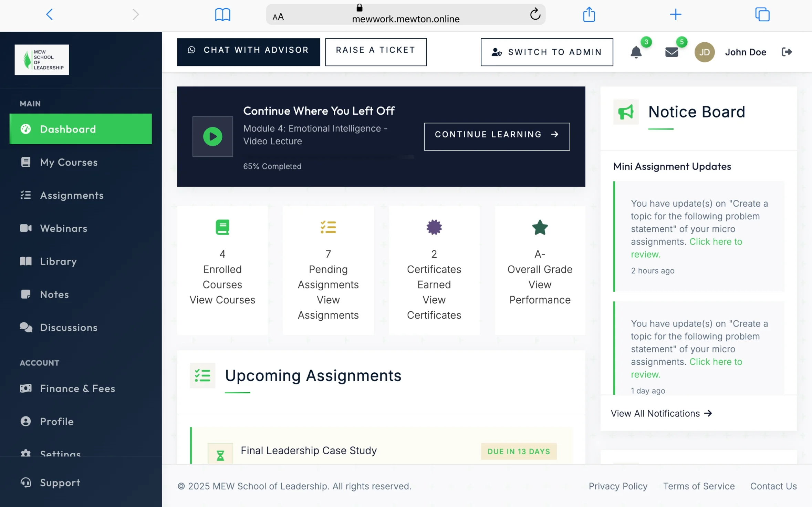This screenshot has height=507, width=812.
Task: Open the Discussions section
Action: tap(68, 328)
